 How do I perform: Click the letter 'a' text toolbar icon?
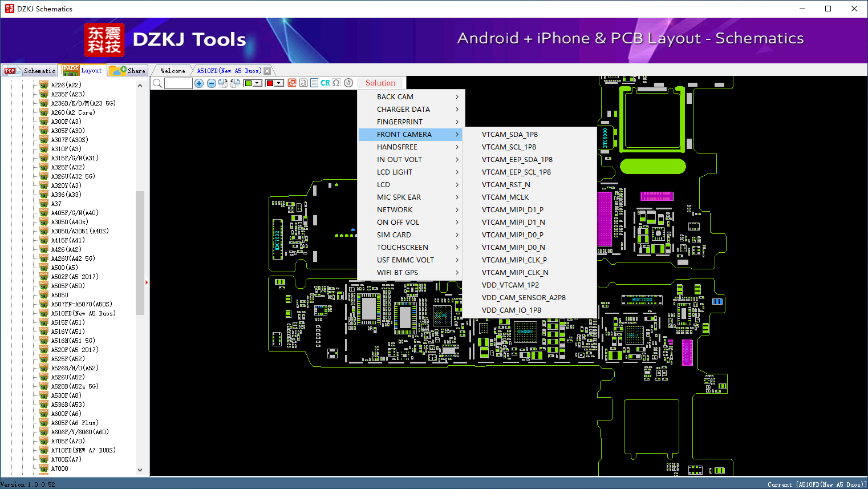[303, 83]
